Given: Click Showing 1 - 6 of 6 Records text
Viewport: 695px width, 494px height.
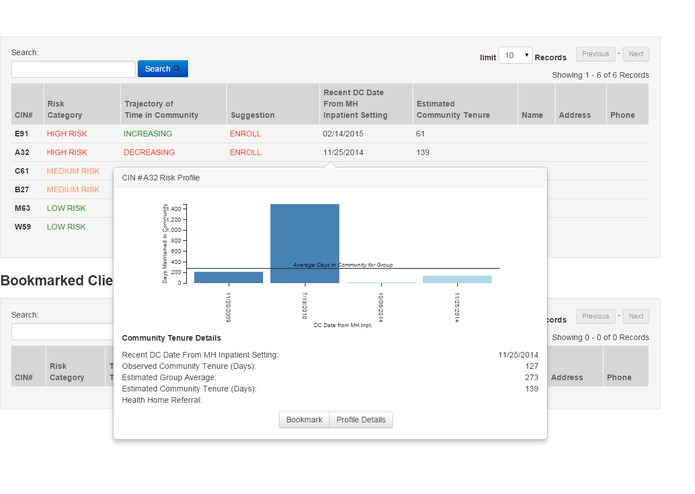Looking at the screenshot, I should tap(600, 75).
